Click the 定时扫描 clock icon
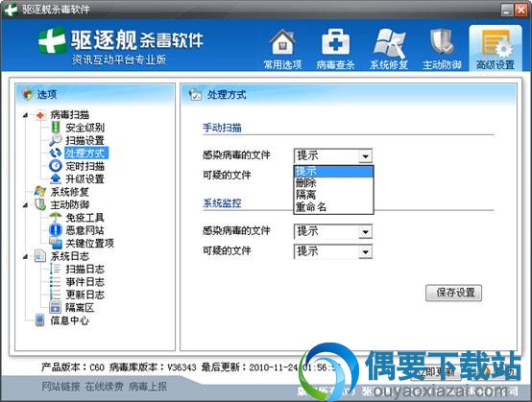 pyautogui.click(x=56, y=166)
